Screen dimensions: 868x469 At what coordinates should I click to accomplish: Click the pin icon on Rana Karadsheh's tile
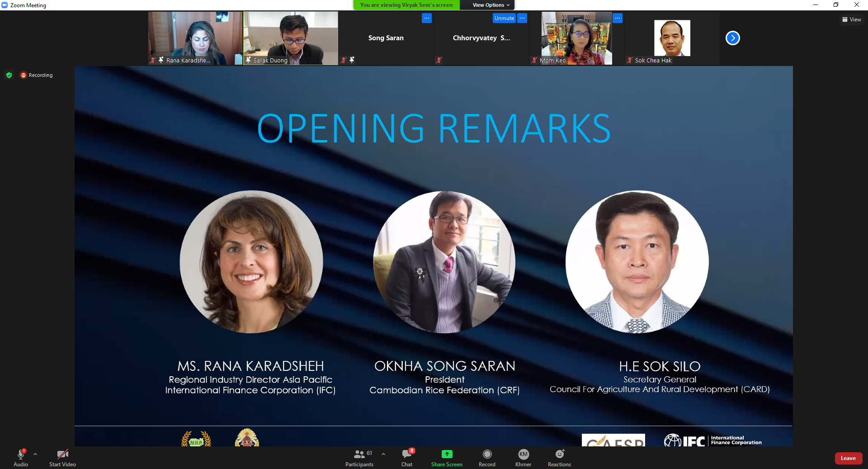click(x=161, y=60)
